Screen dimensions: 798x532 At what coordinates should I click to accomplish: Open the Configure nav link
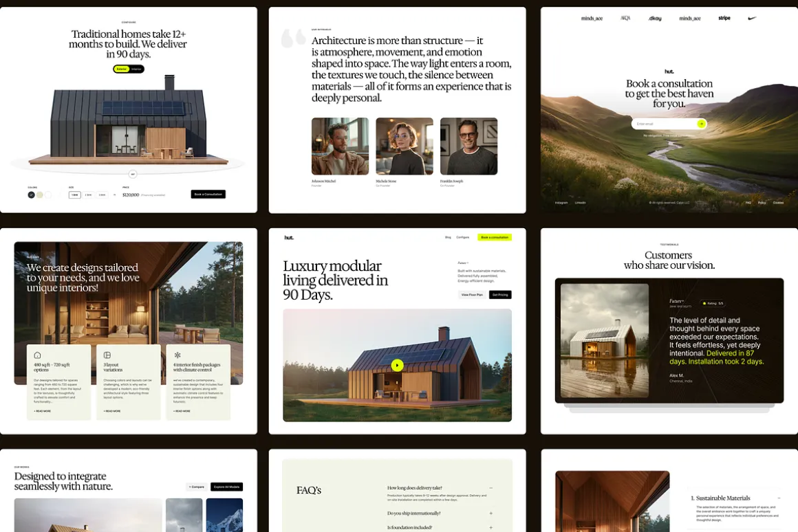(462, 238)
